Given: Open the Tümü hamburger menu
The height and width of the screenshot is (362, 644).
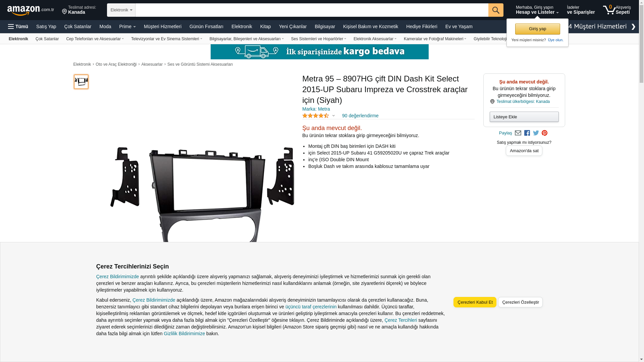Looking at the screenshot, I should [x=18, y=26].
